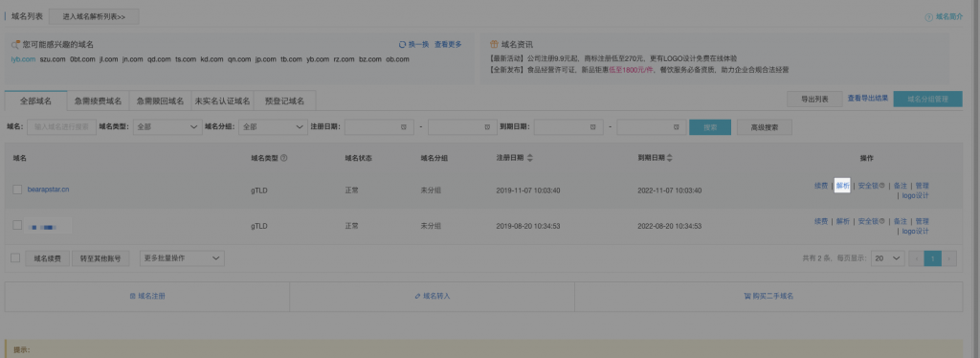Click the 进入域名解析列表>> button
Viewport: 980px width, 358px height.
[x=94, y=17]
